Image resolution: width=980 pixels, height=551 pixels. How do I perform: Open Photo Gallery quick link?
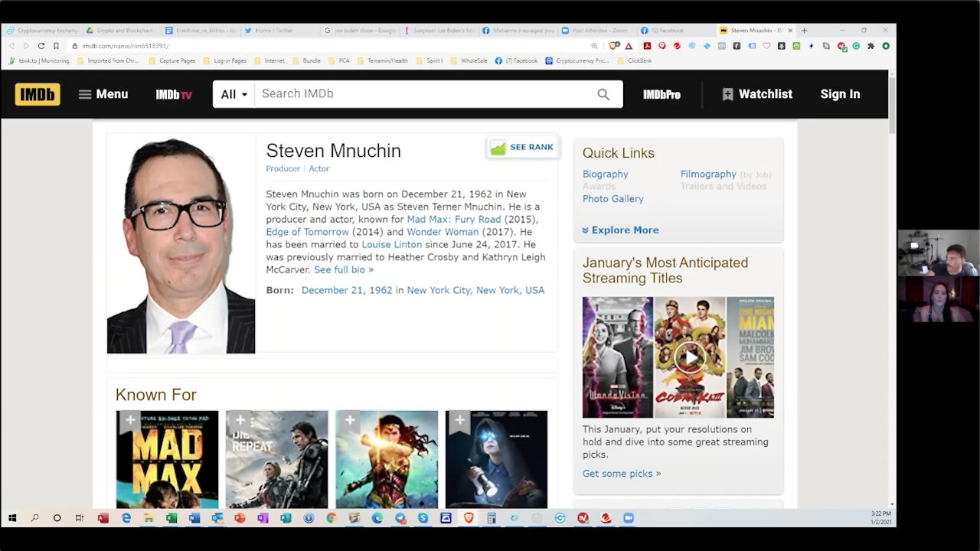click(612, 199)
